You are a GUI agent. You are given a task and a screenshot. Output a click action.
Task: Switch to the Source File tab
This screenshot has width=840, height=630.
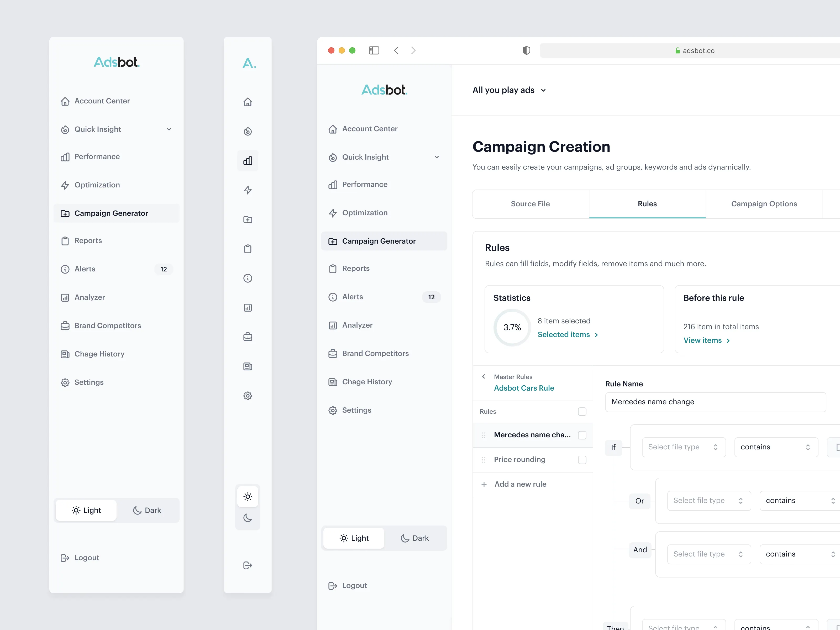click(x=530, y=204)
